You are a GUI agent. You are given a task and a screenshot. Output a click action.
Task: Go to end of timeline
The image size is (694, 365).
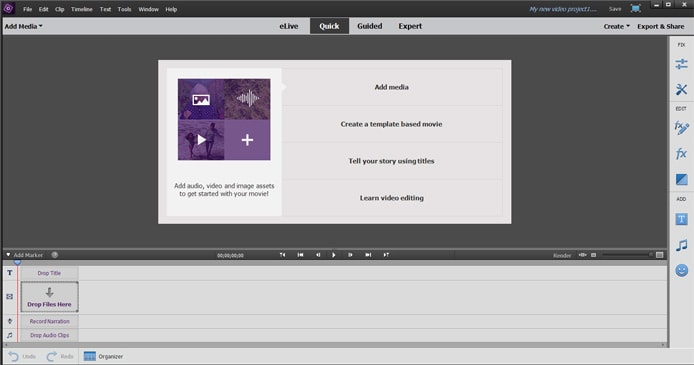coord(368,255)
